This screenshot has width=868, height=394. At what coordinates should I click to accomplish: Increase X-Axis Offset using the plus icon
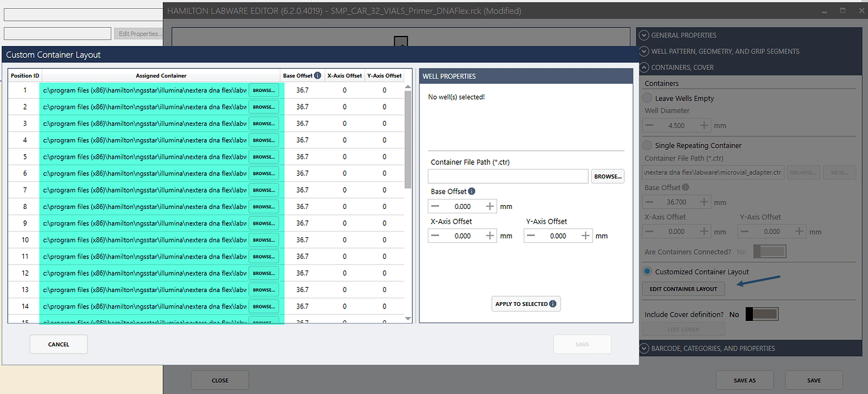[x=489, y=235]
